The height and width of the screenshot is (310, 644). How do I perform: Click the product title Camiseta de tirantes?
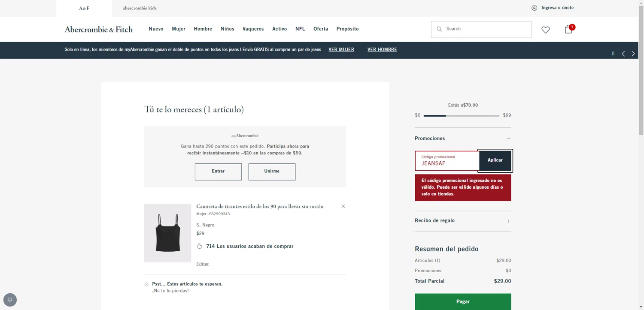pos(260,206)
